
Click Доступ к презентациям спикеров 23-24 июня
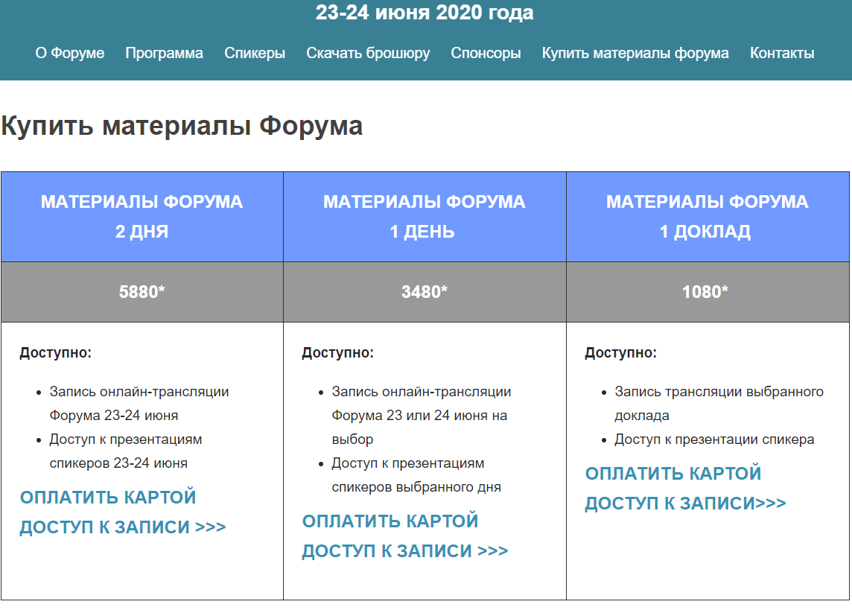(x=126, y=451)
